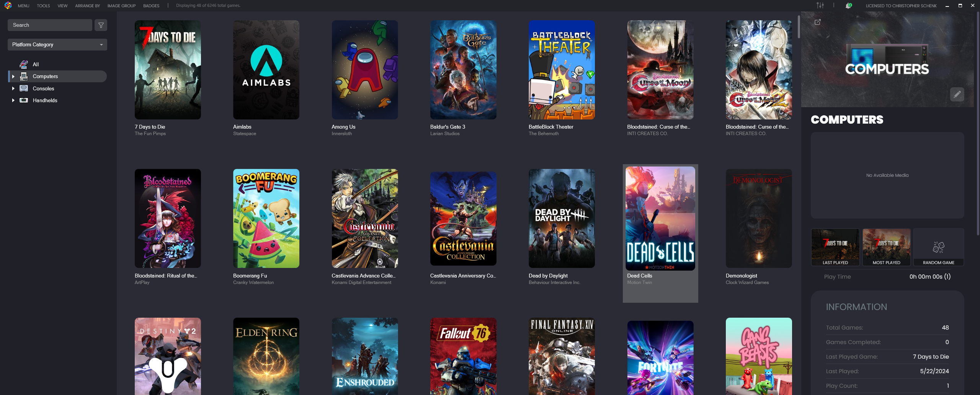Click the 'Dead Cells' title label
The width and height of the screenshot is (980, 395).
pyautogui.click(x=640, y=276)
